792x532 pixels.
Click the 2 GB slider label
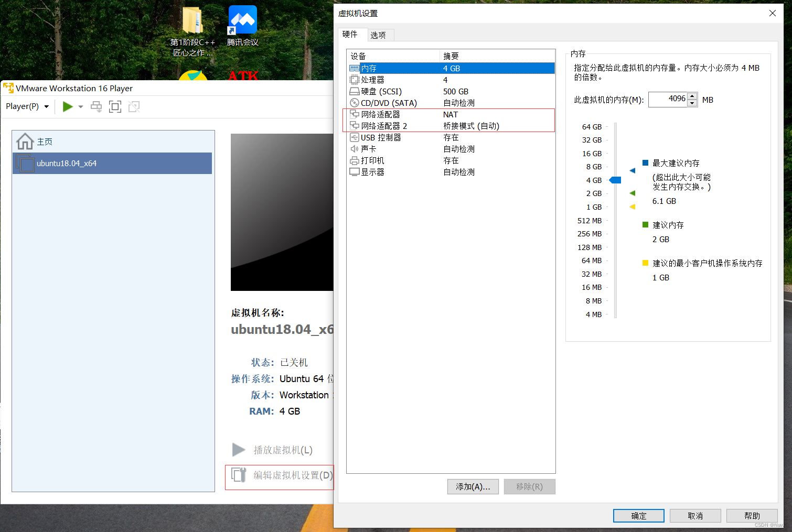pos(594,193)
